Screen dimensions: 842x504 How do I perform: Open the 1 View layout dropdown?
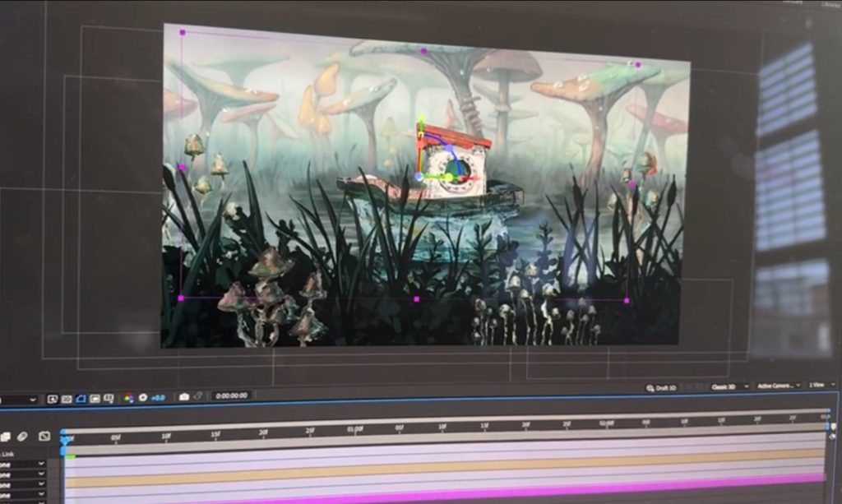[822, 385]
